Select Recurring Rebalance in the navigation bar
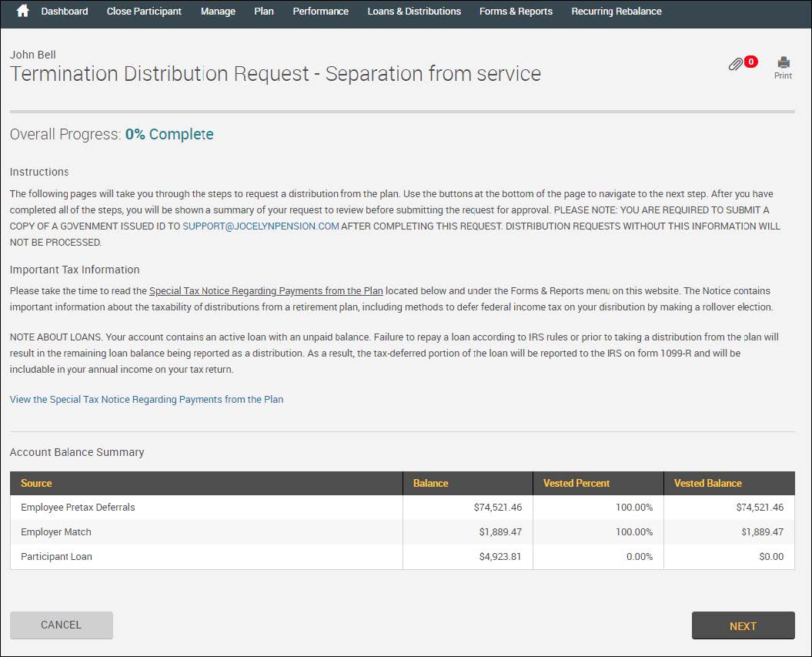Image resolution: width=812 pixels, height=657 pixels. 616,12
